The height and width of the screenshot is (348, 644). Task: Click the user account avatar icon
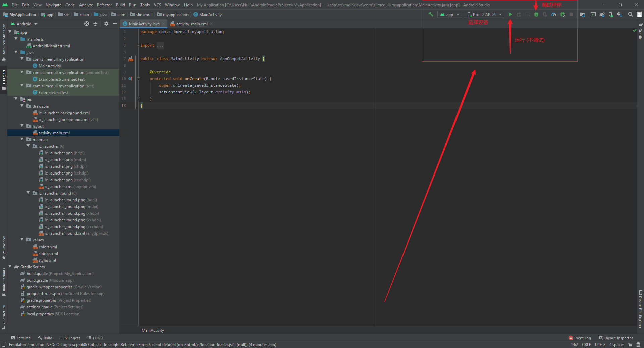click(639, 14)
